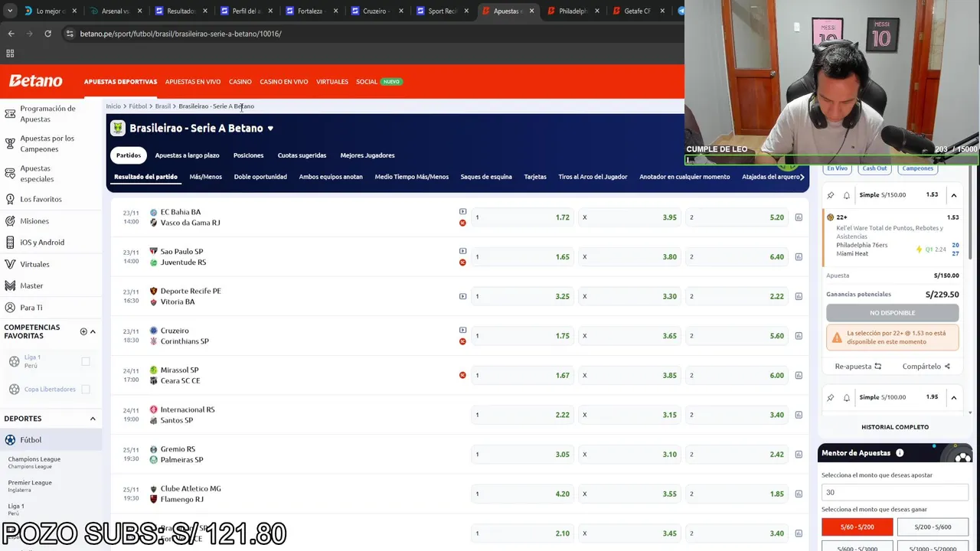The height and width of the screenshot is (551, 980).
Task: Click SC badge on Cruzeiro vs Corinthians
Action: click(462, 341)
